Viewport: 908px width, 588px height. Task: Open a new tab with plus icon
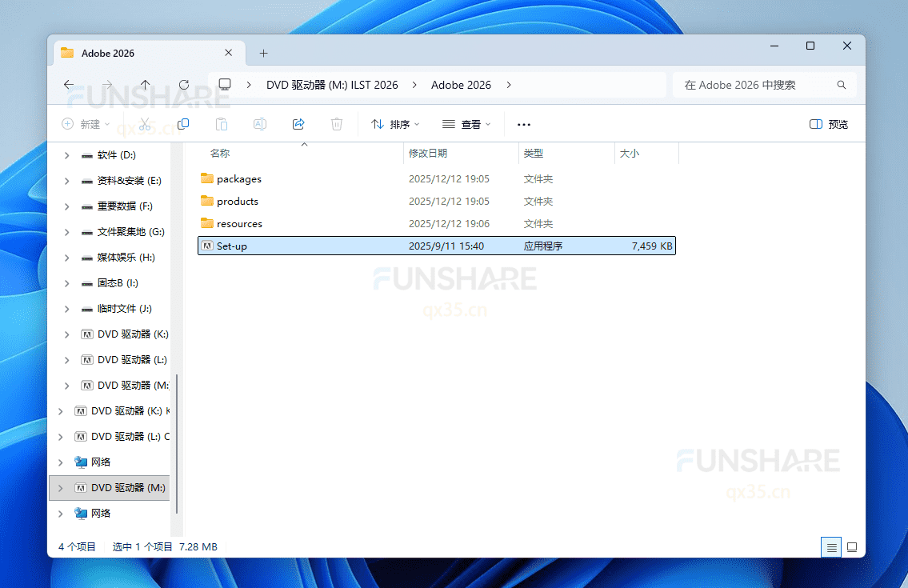pyautogui.click(x=263, y=54)
